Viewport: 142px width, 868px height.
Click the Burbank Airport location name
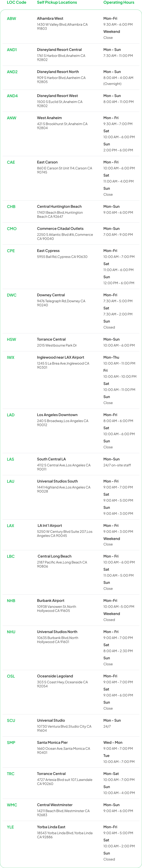(51, 600)
